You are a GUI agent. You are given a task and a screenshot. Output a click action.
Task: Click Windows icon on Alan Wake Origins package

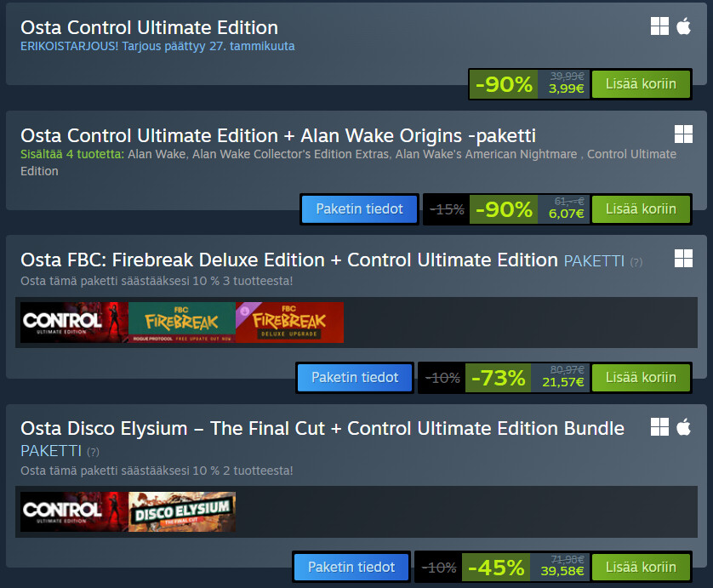click(x=683, y=134)
